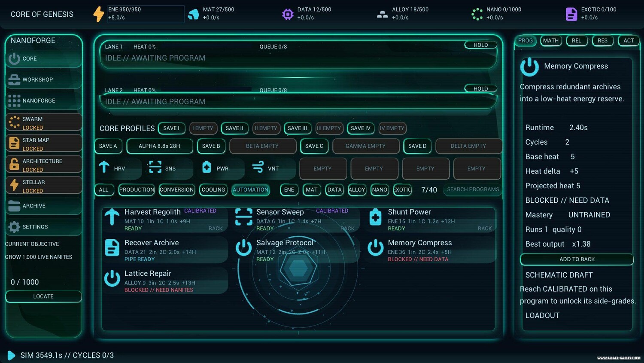The width and height of the screenshot is (644, 363).
Task: Switch to the RES tab
Action: pos(603,40)
